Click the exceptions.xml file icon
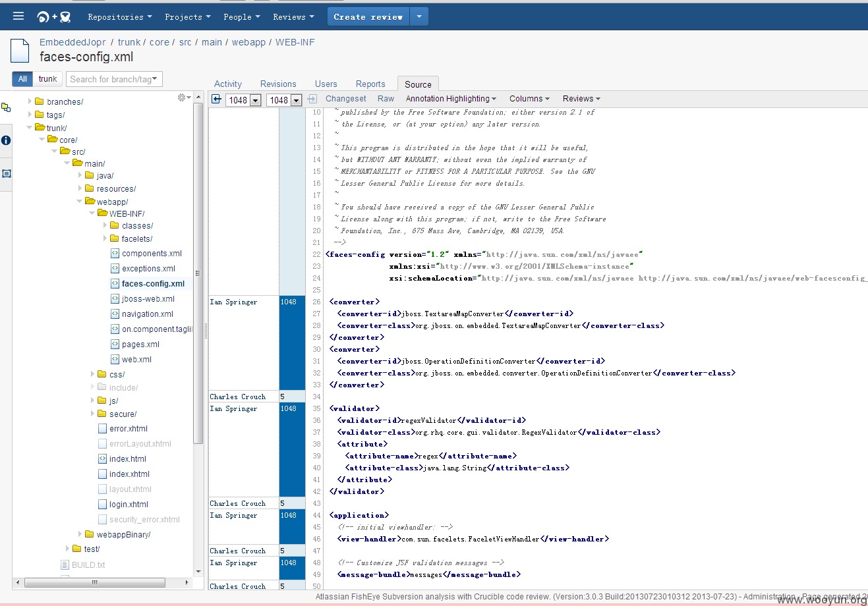This screenshot has height=606, width=868. (115, 268)
